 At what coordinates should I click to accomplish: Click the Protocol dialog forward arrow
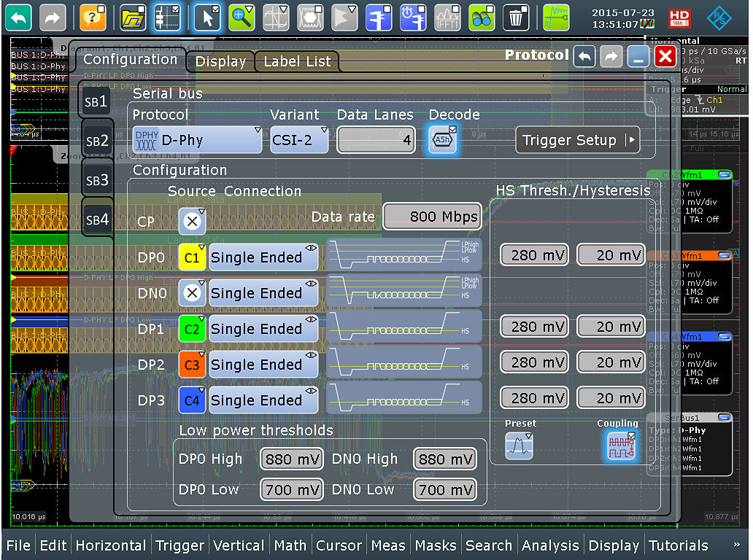(611, 57)
